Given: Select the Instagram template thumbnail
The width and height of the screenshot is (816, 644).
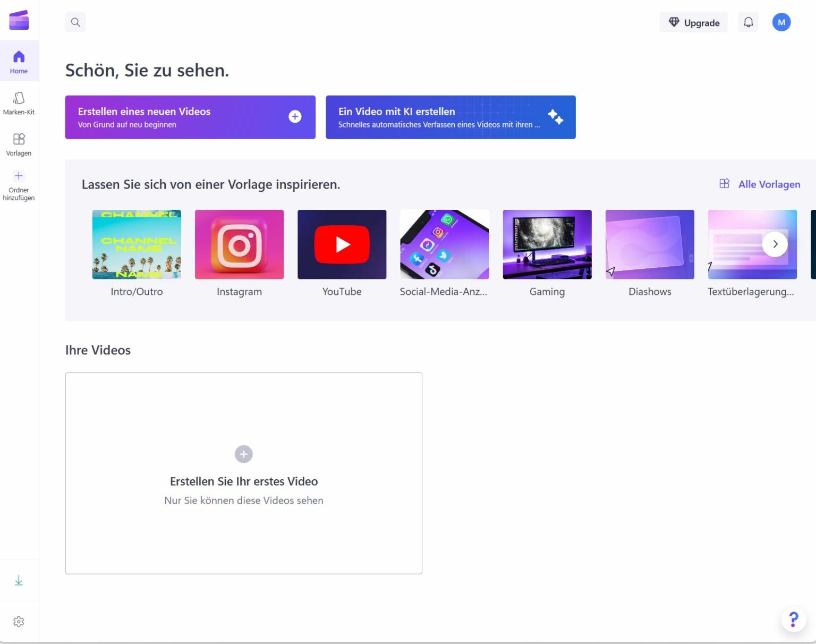Looking at the screenshot, I should tap(239, 244).
